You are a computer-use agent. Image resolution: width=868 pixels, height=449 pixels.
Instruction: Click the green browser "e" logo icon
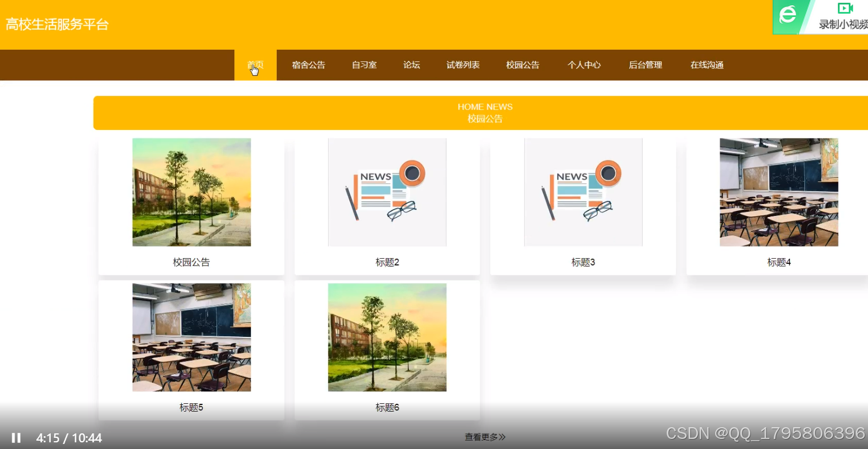pos(788,15)
